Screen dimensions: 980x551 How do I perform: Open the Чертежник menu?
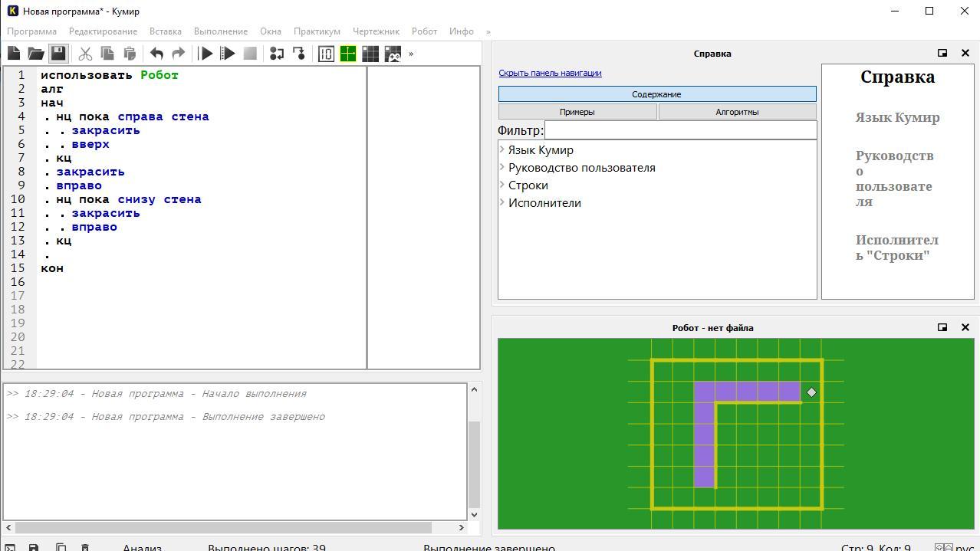pyautogui.click(x=376, y=31)
